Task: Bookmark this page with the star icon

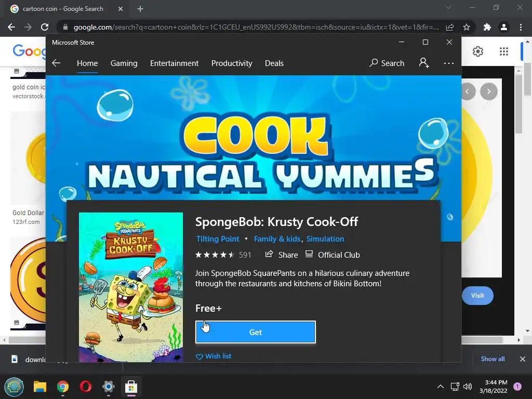Action: (x=467, y=27)
